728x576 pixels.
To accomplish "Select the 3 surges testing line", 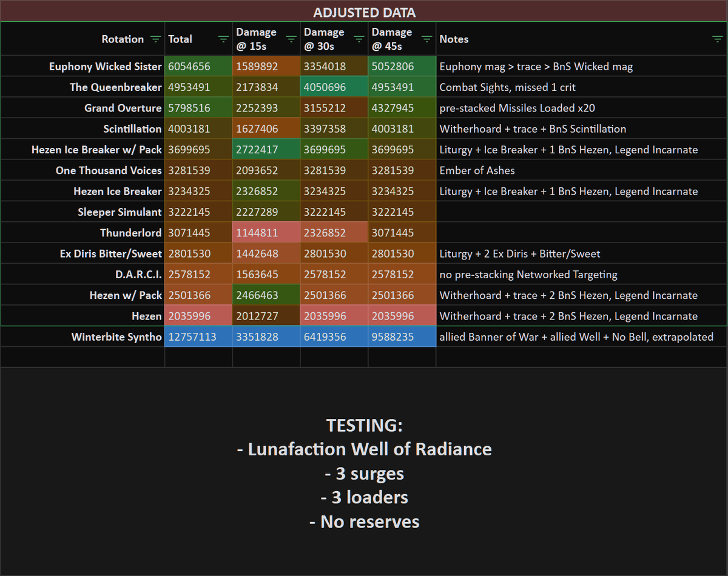I will 364,474.
